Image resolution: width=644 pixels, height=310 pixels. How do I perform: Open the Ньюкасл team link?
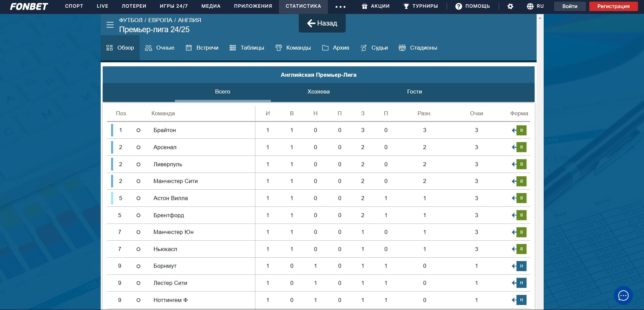(x=165, y=249)
